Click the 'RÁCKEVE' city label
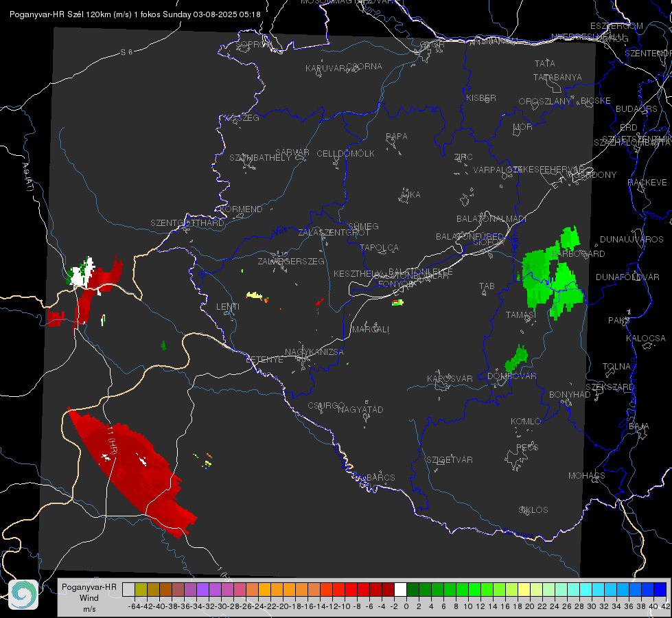Image resolution: width=672 pixels, height=618 pixels. coord(647,183)
